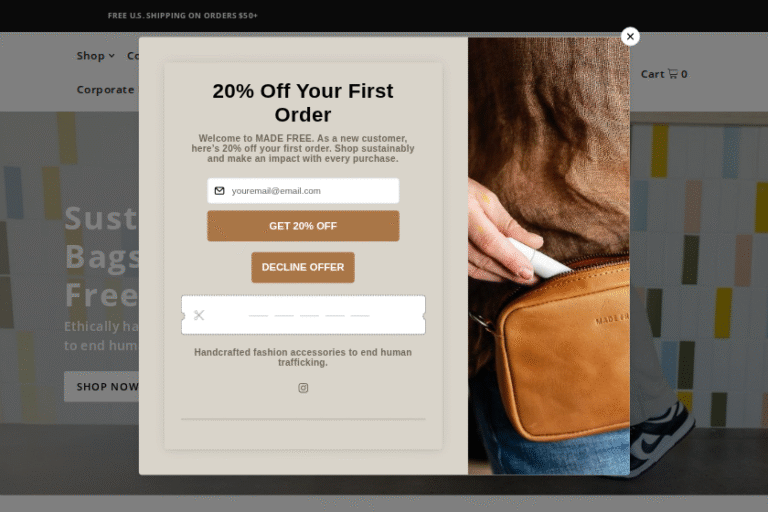Click the DECLINE OFFER button
The image size is (768, 512).
click(303, 268)
